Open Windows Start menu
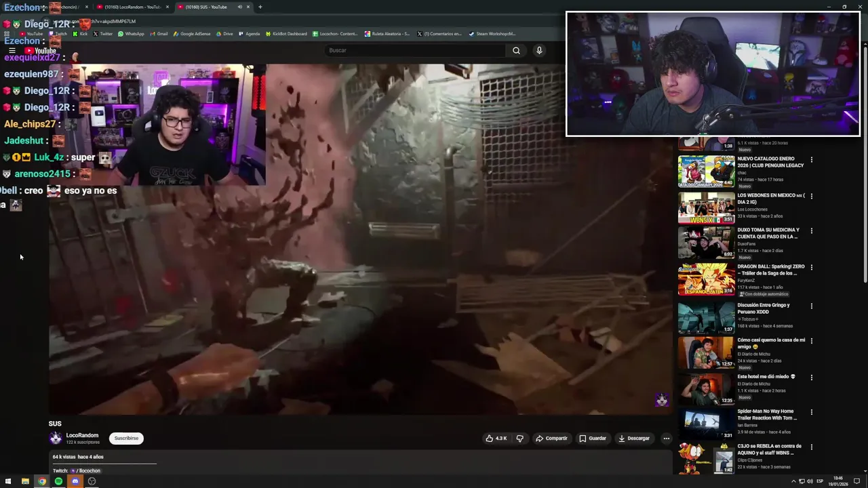The width and height of the screenshot is (868, 488). point(8,481)
